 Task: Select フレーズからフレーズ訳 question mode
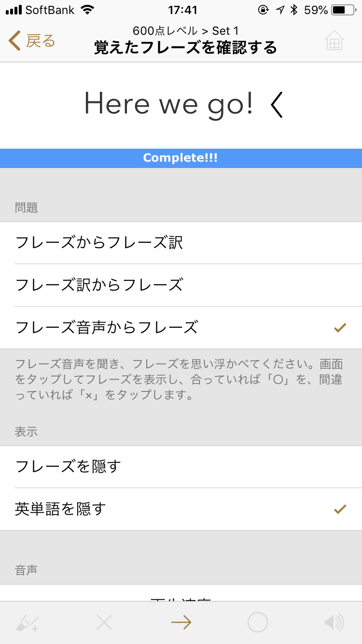click(181, 243)
